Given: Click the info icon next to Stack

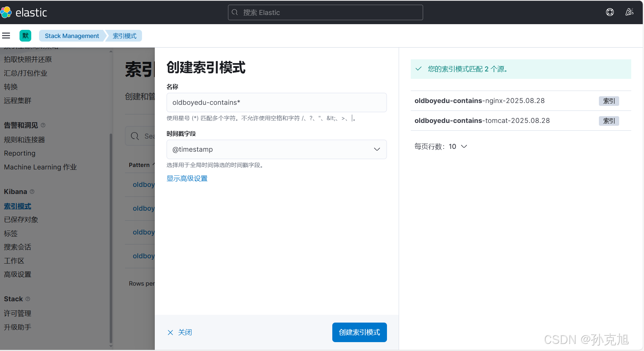Looking at the screenshot, I should pyautogui.click(x=28, y=299).
